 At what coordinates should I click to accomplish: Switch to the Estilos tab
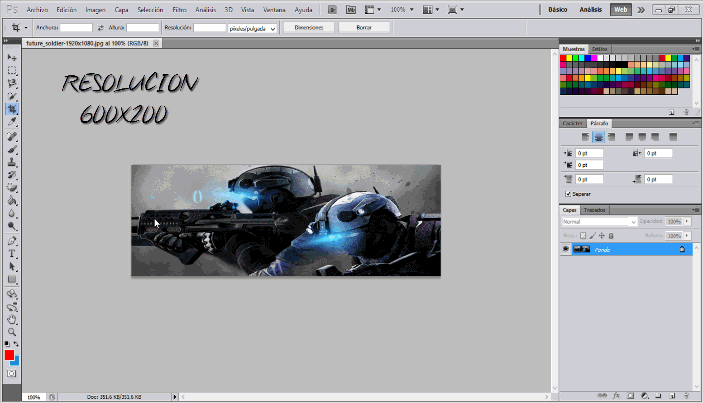click(x=599, y=49)
